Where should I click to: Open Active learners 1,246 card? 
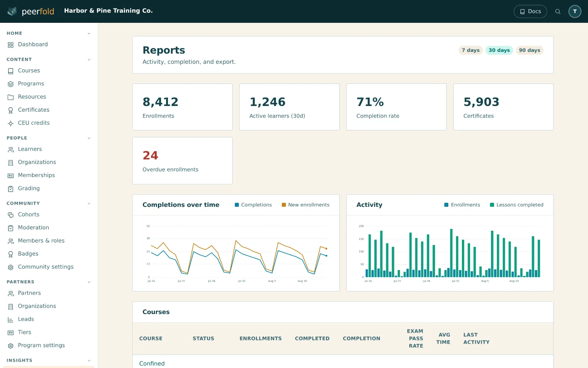289,107
